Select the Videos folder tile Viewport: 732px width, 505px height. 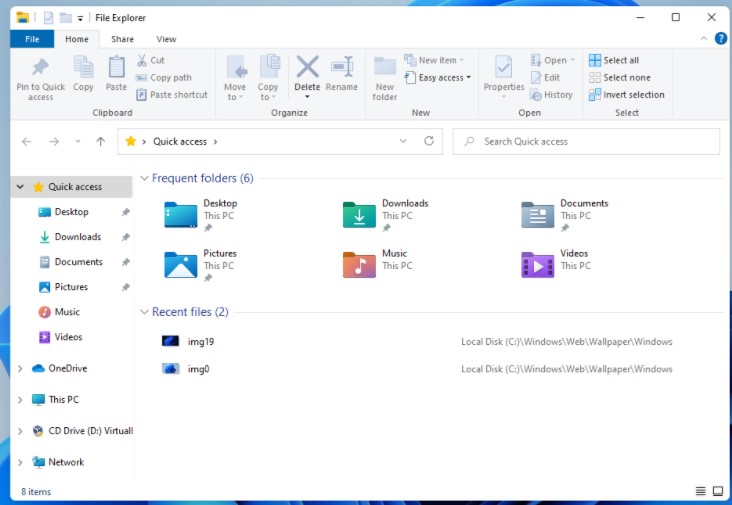point(556,264)
